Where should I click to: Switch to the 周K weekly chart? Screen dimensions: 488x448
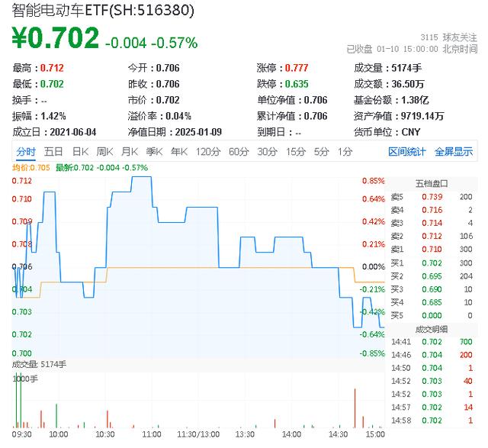coord(104,151)
